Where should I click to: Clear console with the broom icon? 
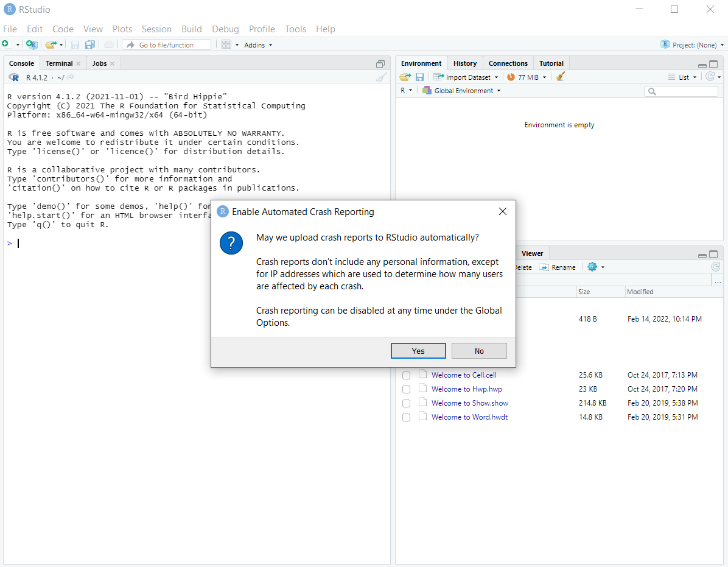coord(380,77)
